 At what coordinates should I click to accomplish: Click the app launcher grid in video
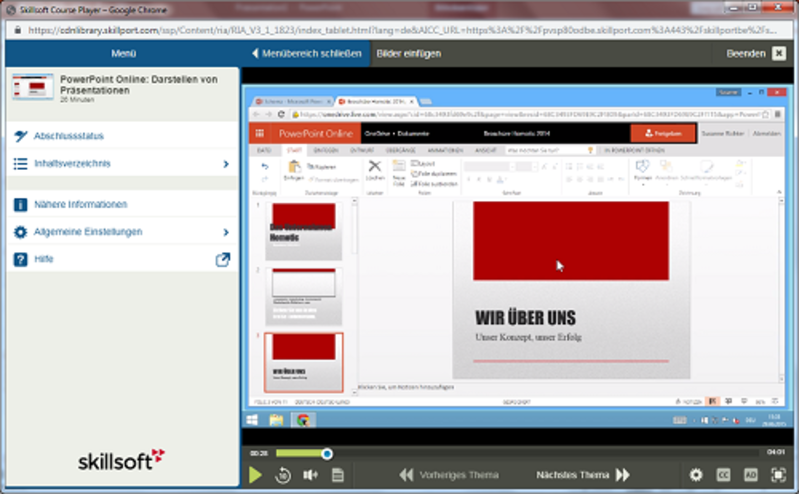click(259, 134)
